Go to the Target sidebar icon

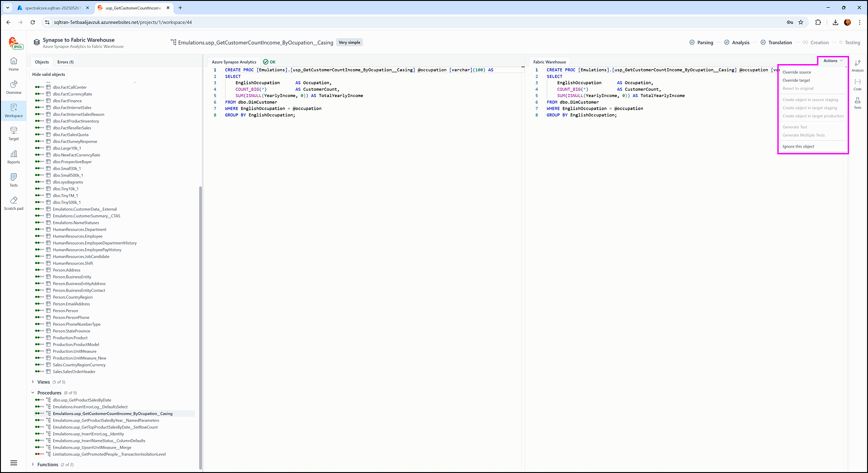coord(14,133)
